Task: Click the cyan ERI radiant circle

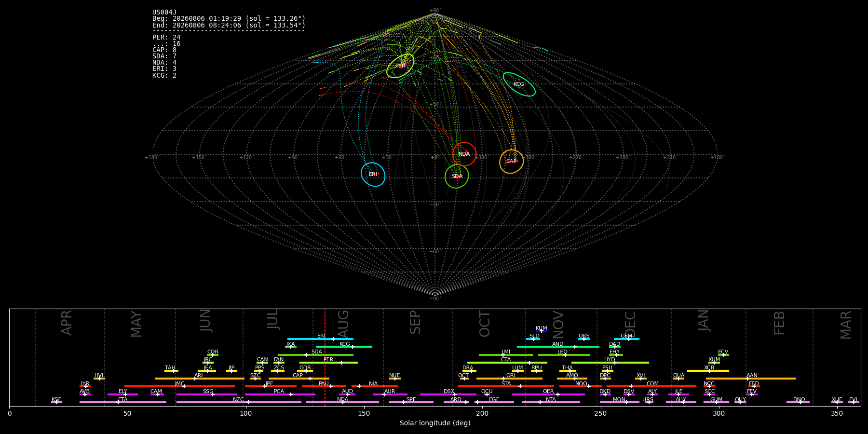Action: pyautogui.click(x=373, y=174)
